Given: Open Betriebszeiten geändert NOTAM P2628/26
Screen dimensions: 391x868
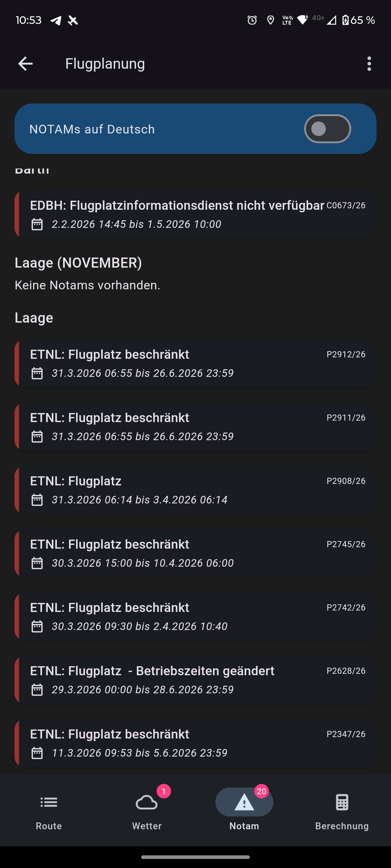Looking at the screenshot, I should (195, 680).
